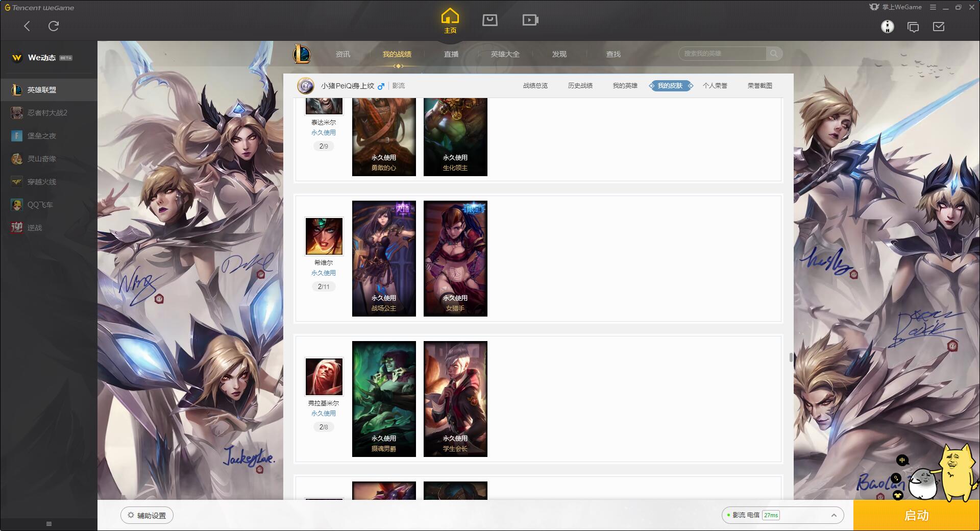Launch the game with 启动
Screen dimensions: 980x531
[916, 515]
